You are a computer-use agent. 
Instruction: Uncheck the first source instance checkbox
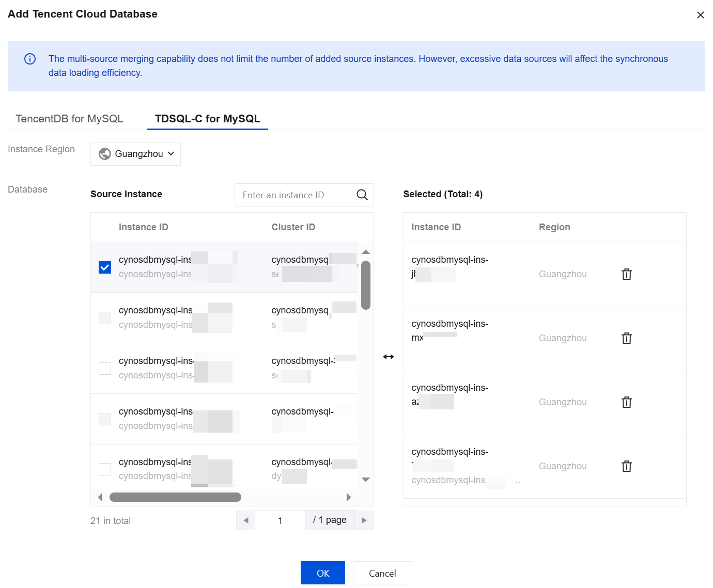[x=105, y=267]
